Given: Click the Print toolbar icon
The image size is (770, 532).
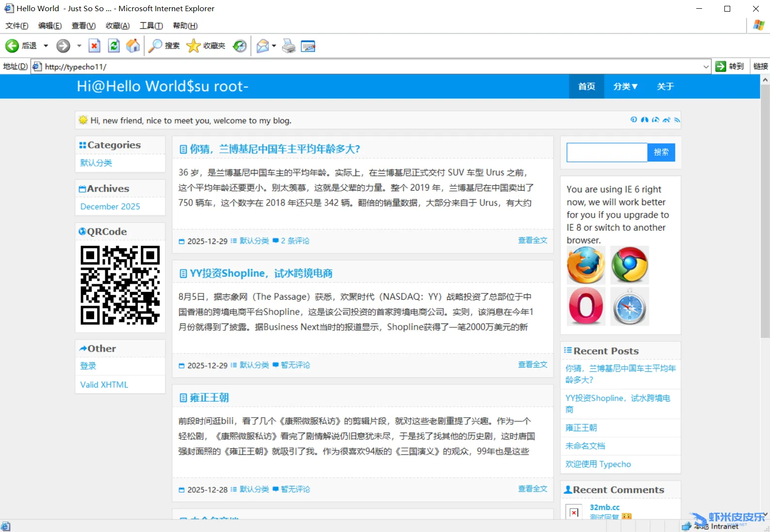Looking at the screenshot, I should click(x=289, y=46).
